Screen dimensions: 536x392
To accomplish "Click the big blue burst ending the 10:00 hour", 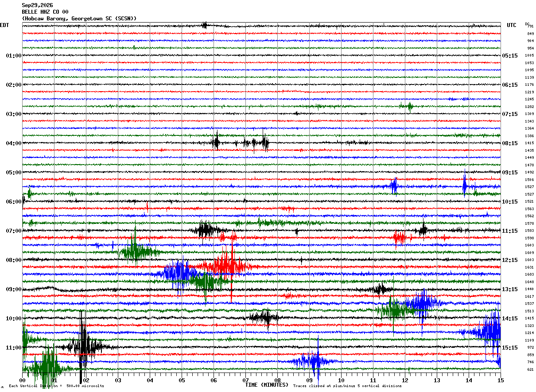I will (487, 330).
